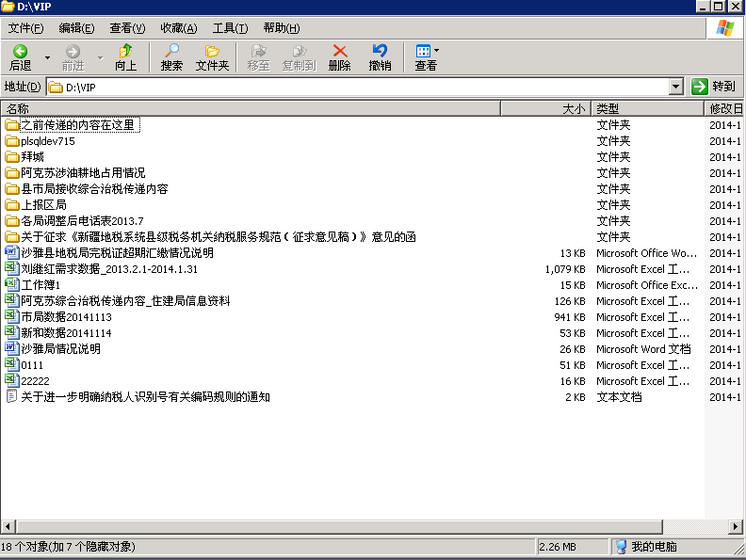Open the 搜索 search tool
Screen dimensions: 746x560
point(171,57)
